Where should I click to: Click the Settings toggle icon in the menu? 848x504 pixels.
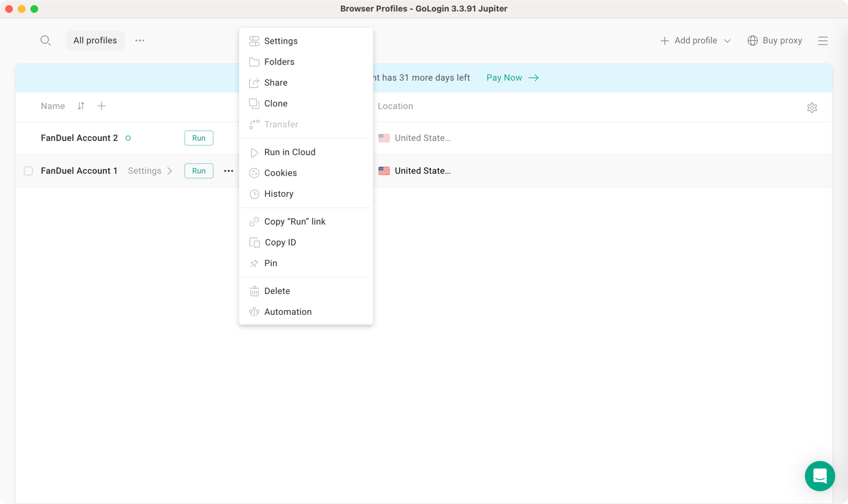tap(254, 41)
